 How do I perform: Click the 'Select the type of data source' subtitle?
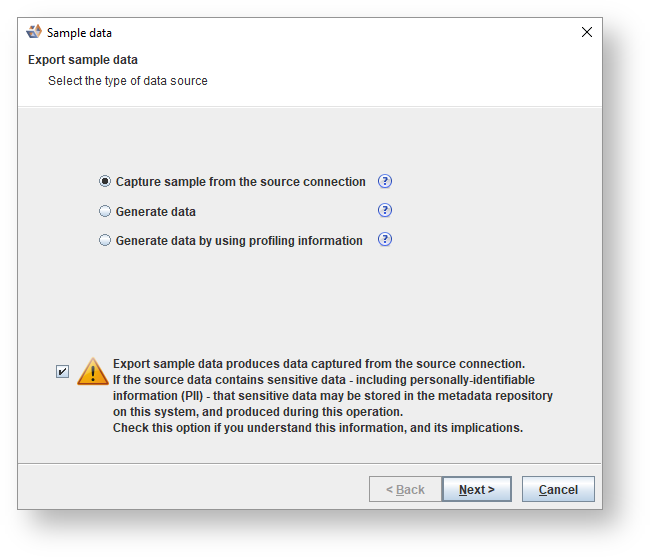click(x=128, y=80)
